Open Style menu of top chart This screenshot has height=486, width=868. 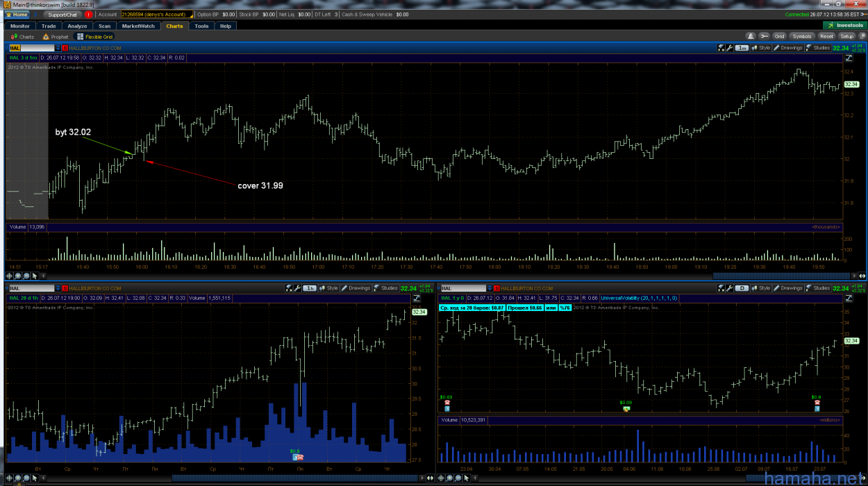pos(761,48)
